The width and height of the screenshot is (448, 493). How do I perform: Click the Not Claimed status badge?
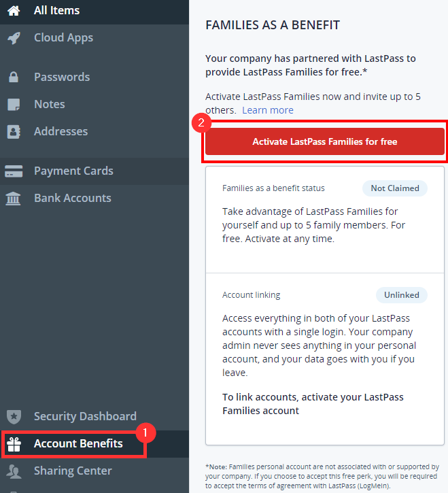tap(395, 188)
